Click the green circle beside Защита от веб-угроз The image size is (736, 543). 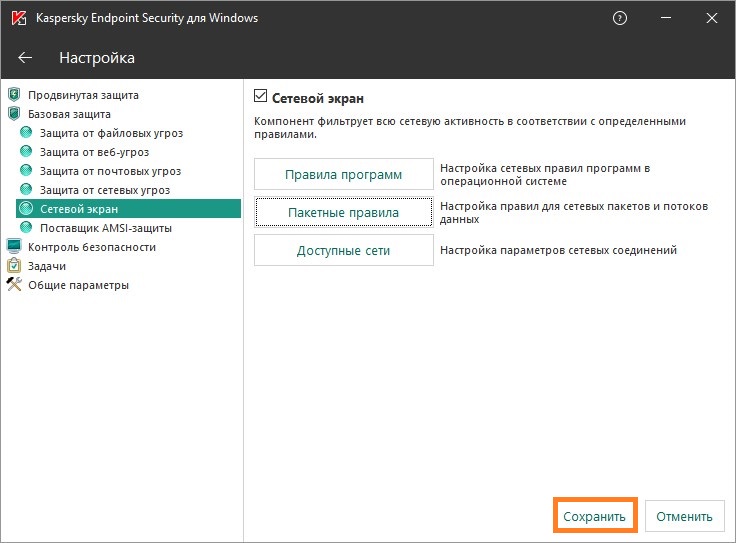pyautogui.click(x=26, y=153)
